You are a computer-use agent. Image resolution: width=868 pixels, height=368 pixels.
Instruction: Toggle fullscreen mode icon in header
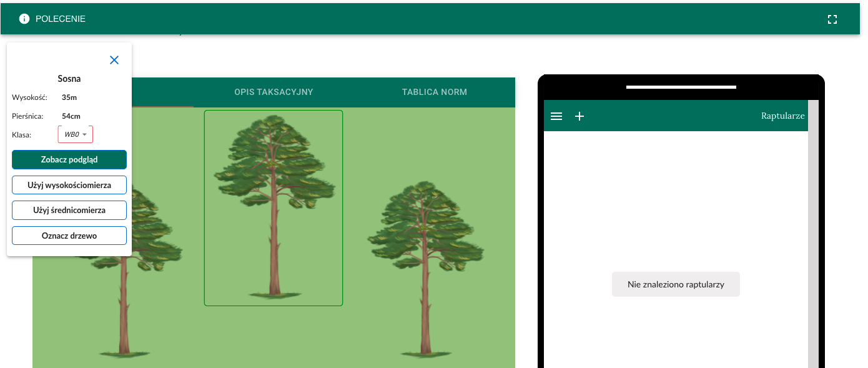coord(832,19)
